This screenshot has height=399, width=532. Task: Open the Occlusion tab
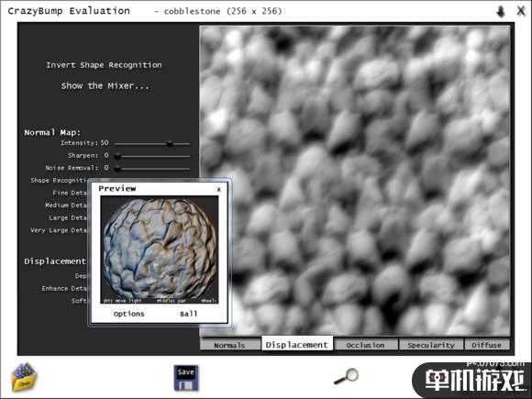tap(365, 345)
